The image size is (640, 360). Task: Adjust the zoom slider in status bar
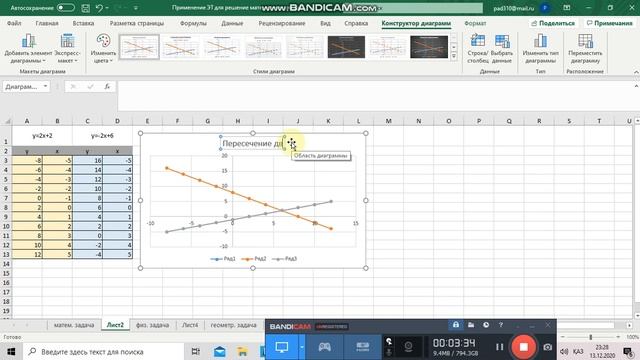pos(590,337)
